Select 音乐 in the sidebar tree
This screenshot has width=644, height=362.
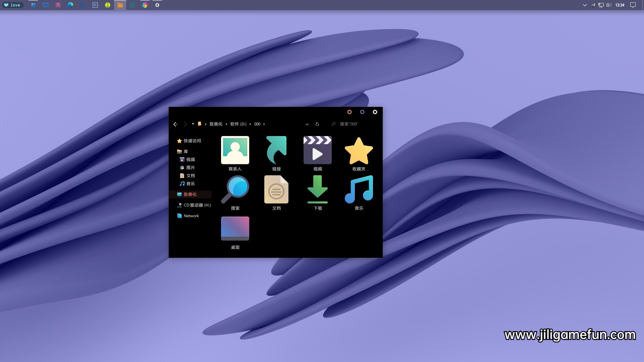(187, 184)
